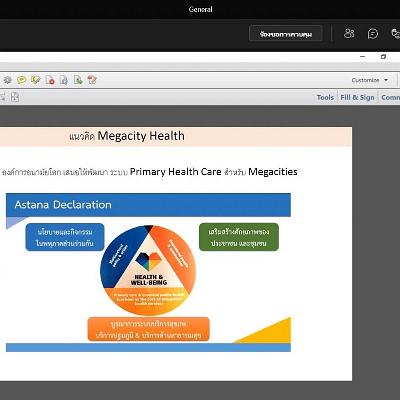Click the gear settings icon in Acrobat toolbar

[8, 80]
